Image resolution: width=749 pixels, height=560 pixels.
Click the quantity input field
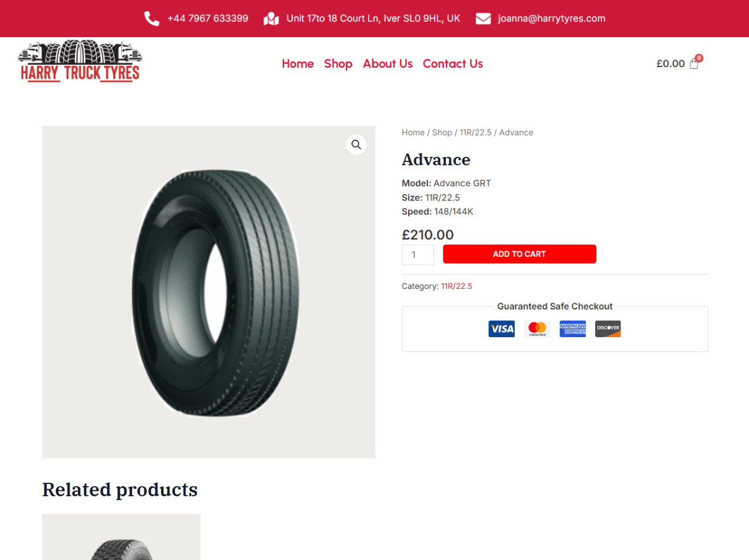(x=418, y=255)
